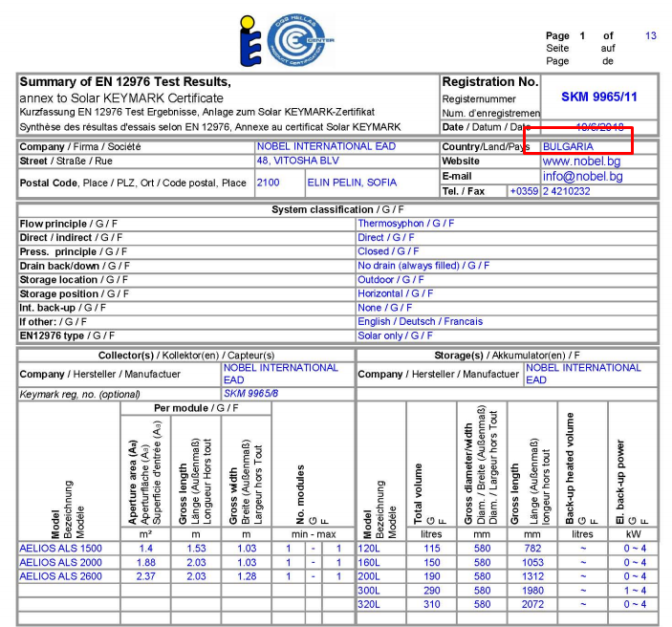The image size is (672, 627).
Task: Select storage gross length 1312 mm
Action: point(532,576)
